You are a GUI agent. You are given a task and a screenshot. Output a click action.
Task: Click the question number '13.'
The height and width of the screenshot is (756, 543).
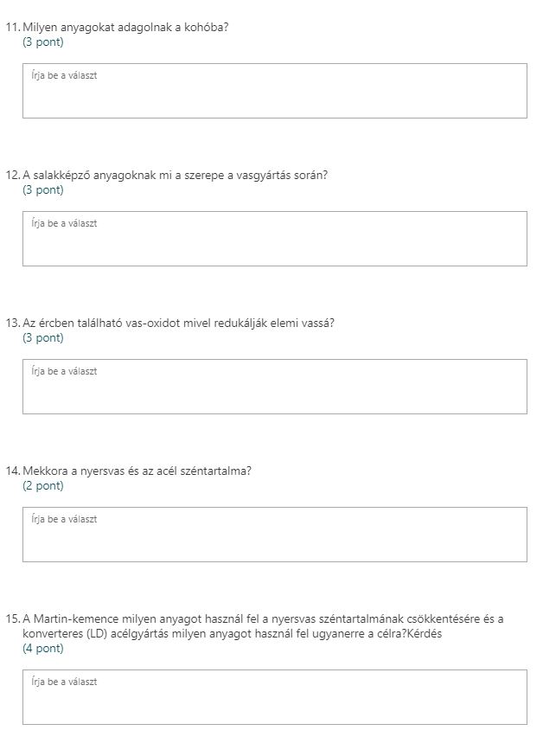12,323
